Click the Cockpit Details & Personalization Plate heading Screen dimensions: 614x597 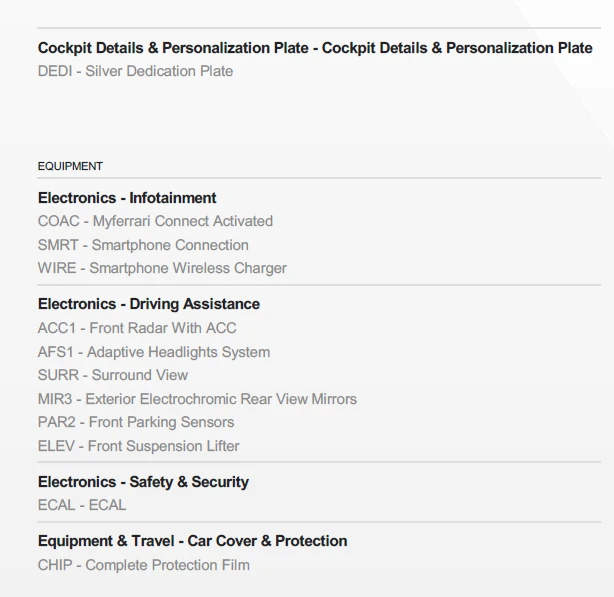[x=315, y=48]
